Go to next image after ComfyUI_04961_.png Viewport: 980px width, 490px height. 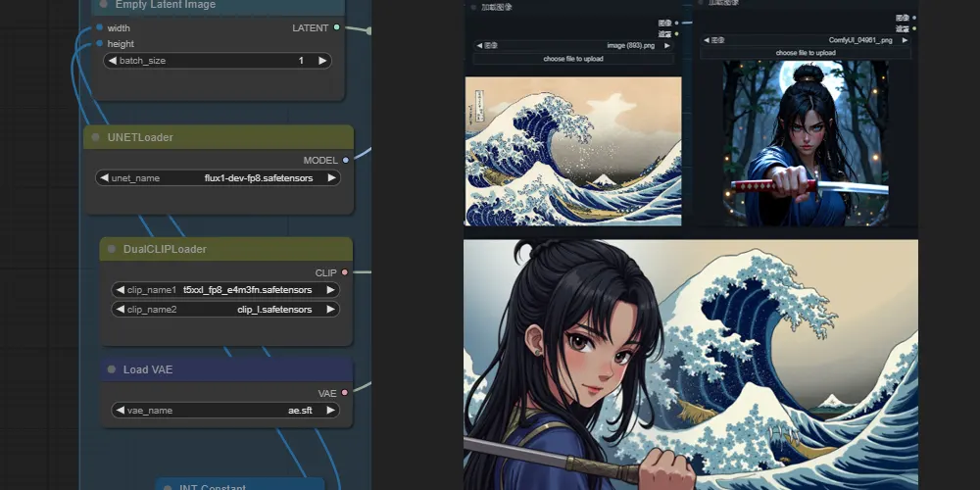tap(905, 40)
